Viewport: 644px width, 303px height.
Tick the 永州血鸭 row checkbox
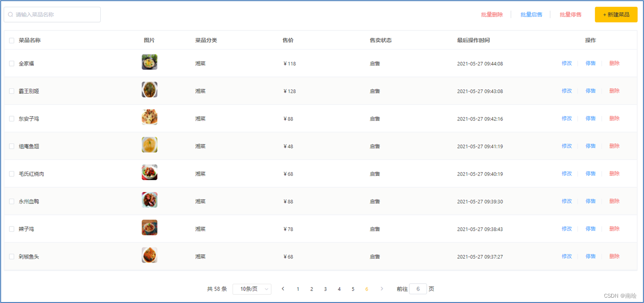coord(12,201)
